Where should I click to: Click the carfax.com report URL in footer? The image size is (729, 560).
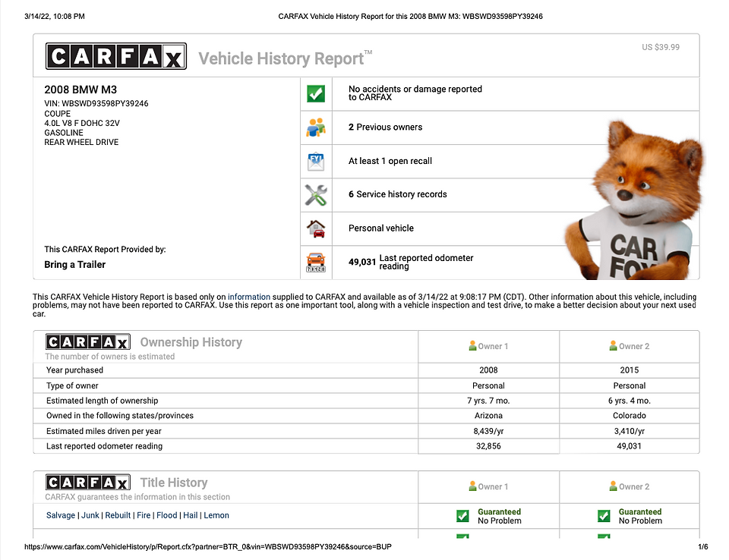(208, 546)
